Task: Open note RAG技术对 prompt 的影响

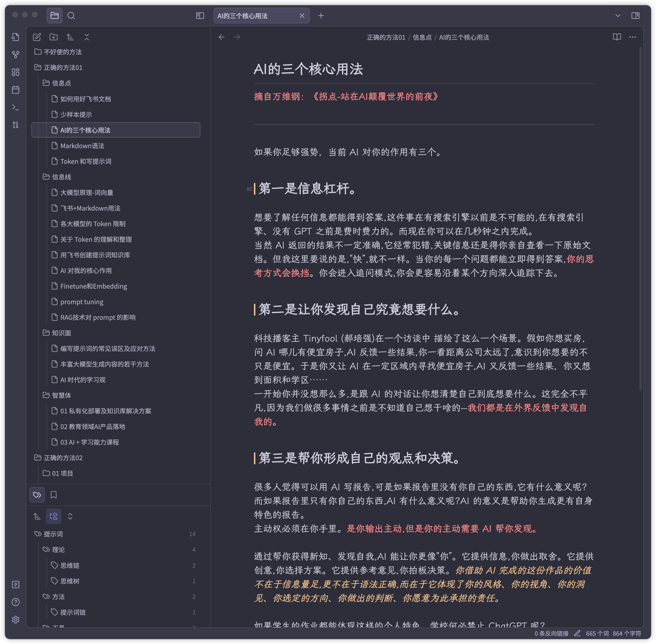Action: [x=116, y=317]
